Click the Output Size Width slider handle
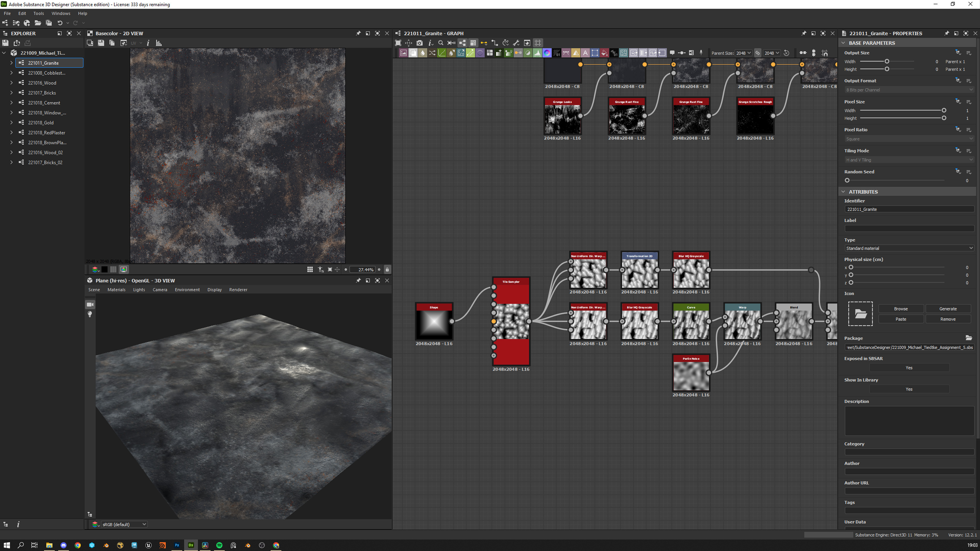The image size is (980, 551). pyautogui.click(x=887, y=61)
